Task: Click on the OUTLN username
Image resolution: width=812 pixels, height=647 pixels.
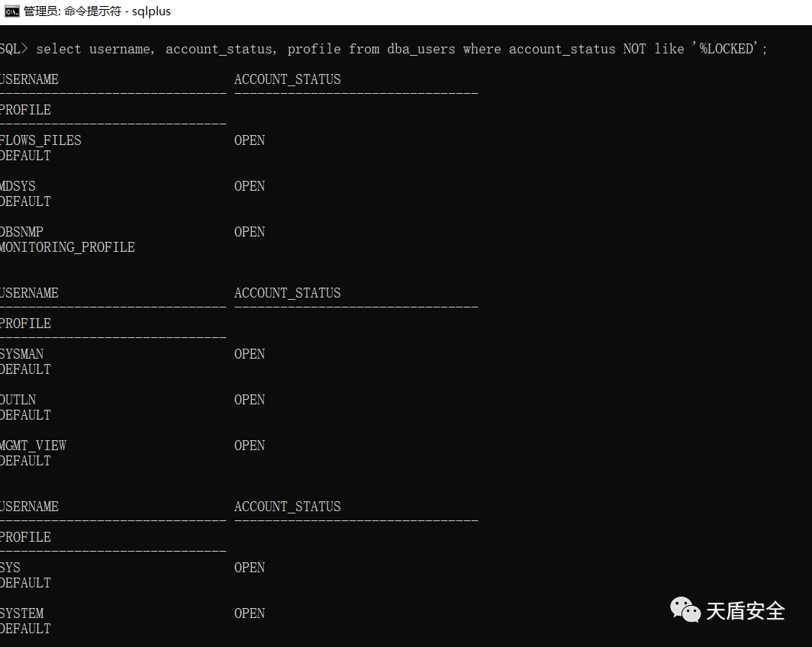Action: click(x=18, y=400)
